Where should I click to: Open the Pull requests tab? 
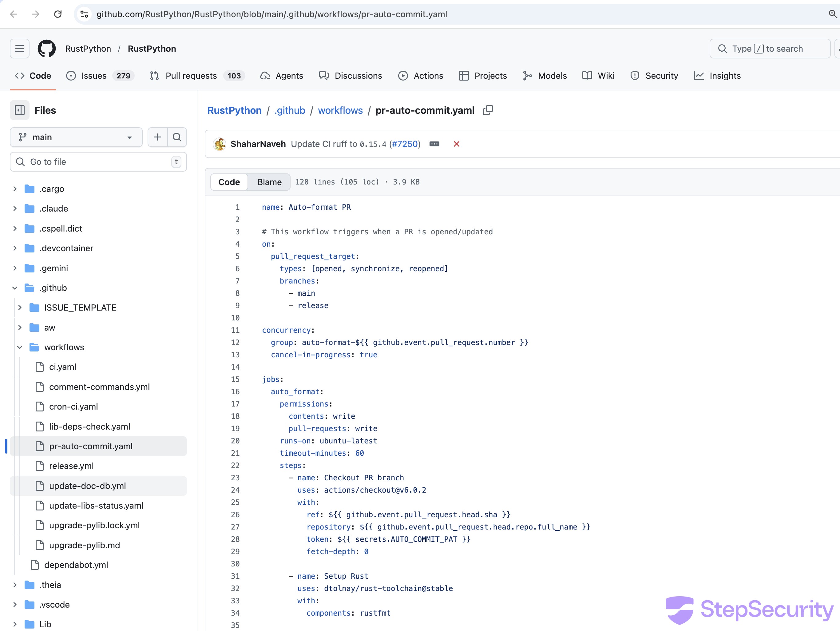pyautogui.click(x=191, y=76)
